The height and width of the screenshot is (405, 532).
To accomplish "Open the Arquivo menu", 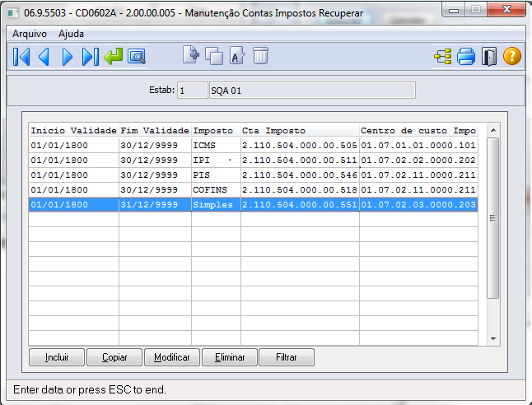I will pyautogui.click(x=30, y=34).
